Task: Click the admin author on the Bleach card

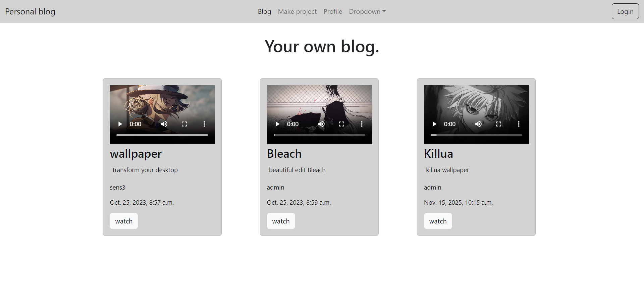Action: 275,188
